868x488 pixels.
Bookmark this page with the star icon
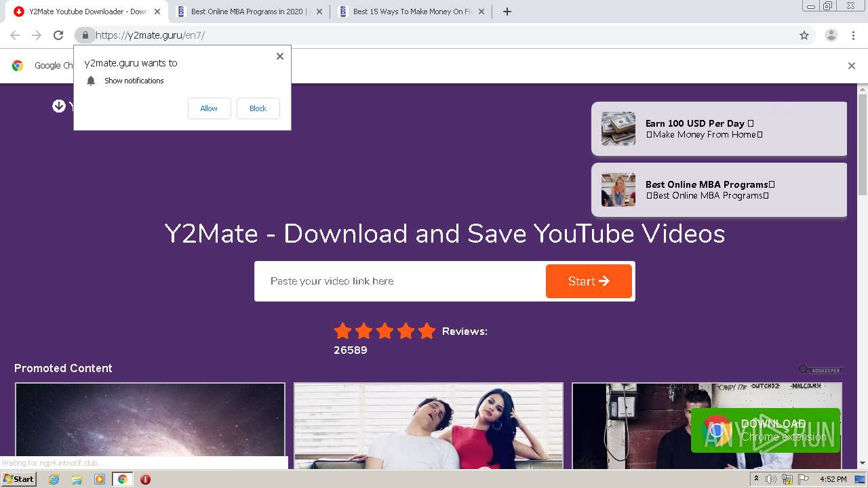coord(804,35)
